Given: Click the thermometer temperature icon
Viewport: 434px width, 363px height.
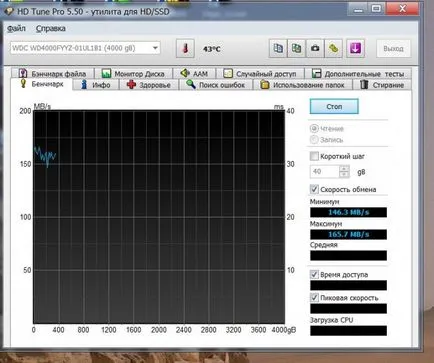Looking at the screenshot, I should [185, 49].
